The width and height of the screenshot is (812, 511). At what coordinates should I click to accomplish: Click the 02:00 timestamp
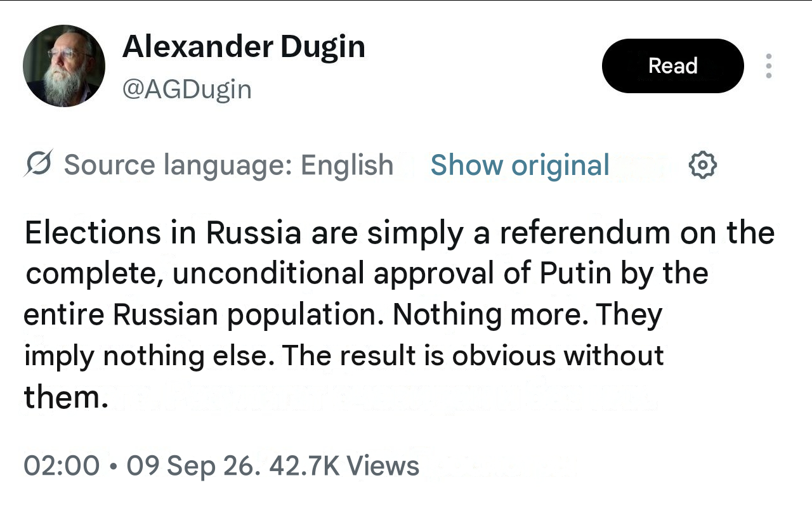coord(62,466)
